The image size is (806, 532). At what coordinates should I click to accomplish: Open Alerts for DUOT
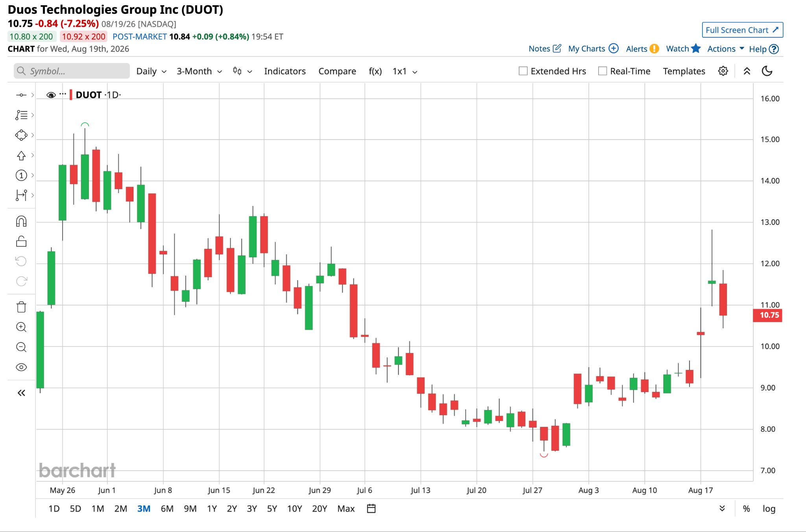[x=642, y=49]
